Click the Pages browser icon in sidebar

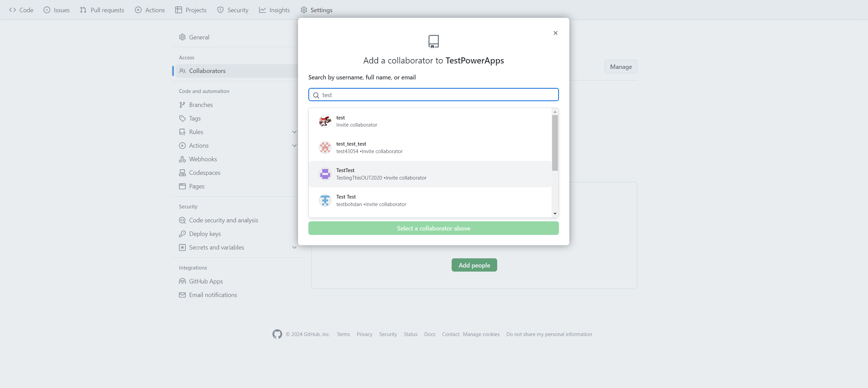pos(182,186)
